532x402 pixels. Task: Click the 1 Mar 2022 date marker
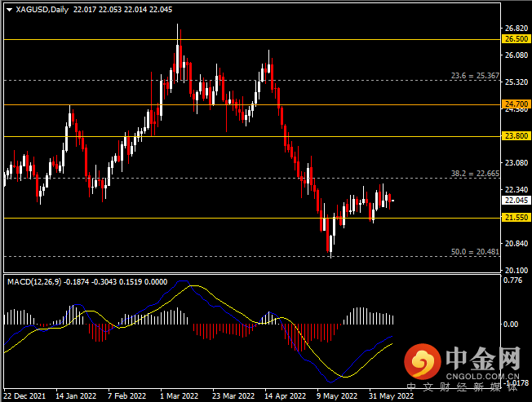tap(180, 396)
